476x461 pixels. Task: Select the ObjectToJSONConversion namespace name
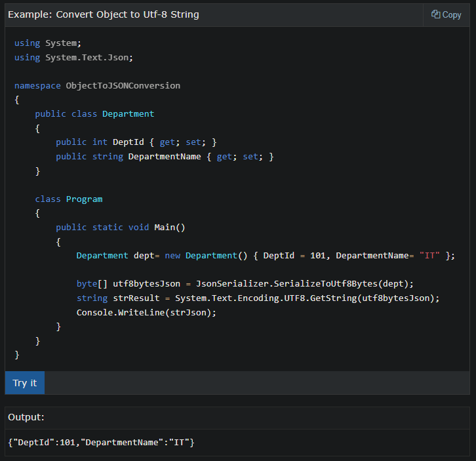coord(123,85)
